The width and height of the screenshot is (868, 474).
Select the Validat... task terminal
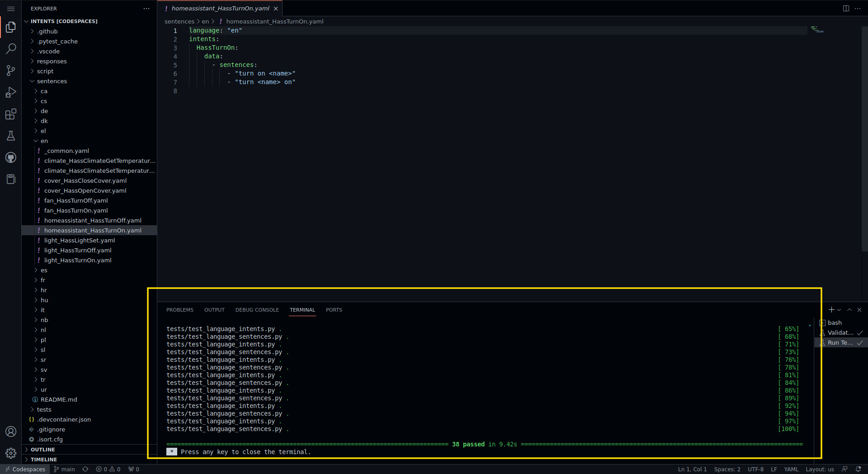pyautogui.click(x=841, y=332)
